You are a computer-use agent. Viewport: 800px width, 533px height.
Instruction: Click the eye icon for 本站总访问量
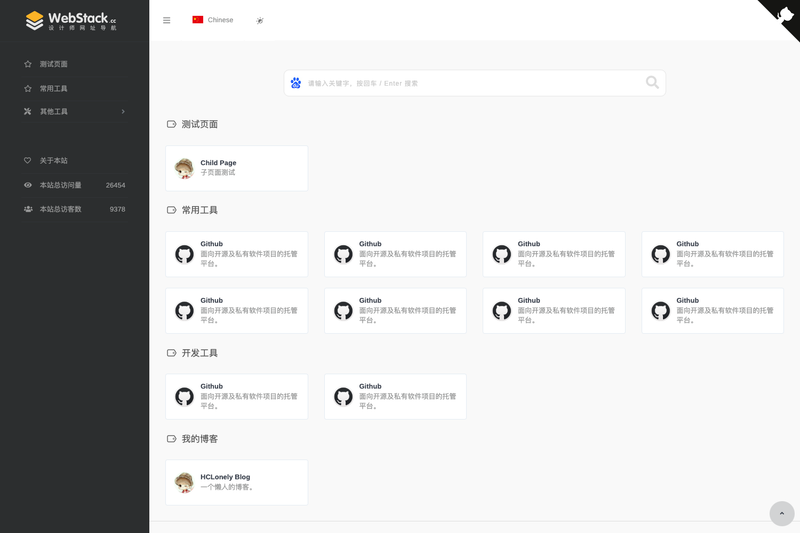pyautogui.click(x=28, y=185)
